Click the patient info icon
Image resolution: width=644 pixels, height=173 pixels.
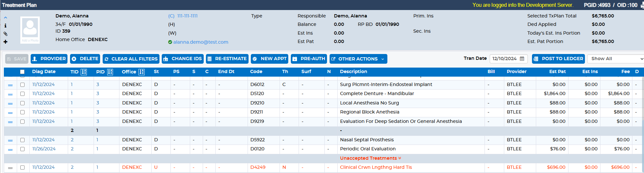tap(5, 26)
